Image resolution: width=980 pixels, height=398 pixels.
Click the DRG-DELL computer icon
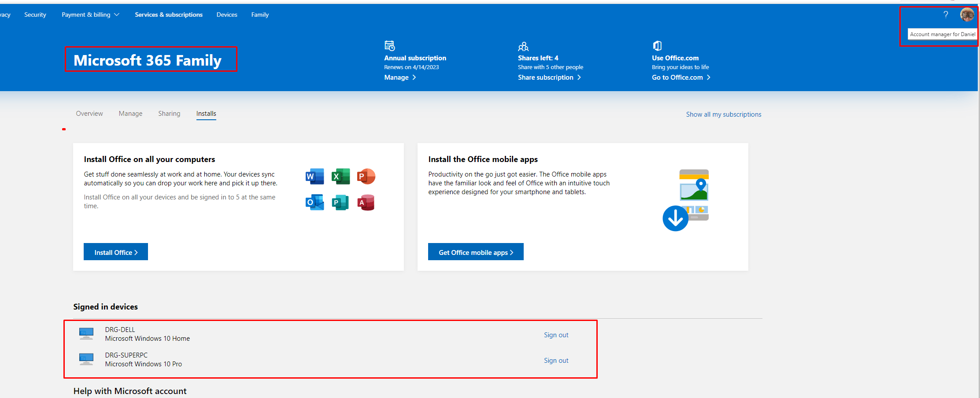pyautogui.click(x=86, y=334)
